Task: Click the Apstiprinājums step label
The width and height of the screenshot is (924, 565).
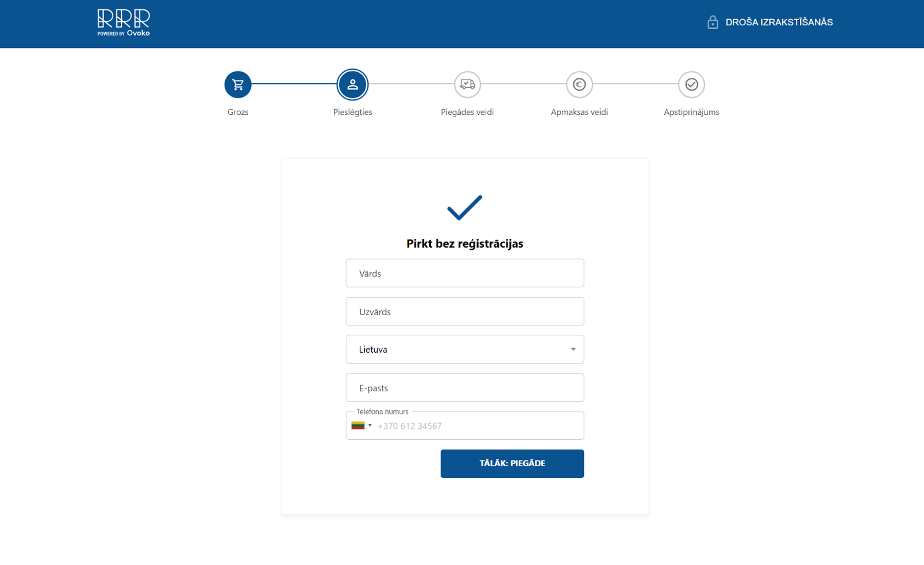Action: [x=691, y=112]
